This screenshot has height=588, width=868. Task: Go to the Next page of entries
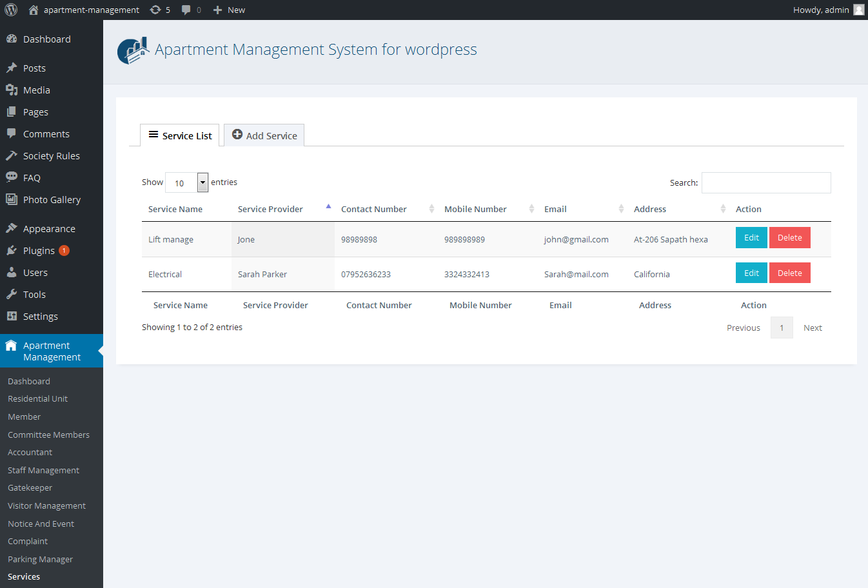click(812, 328)
